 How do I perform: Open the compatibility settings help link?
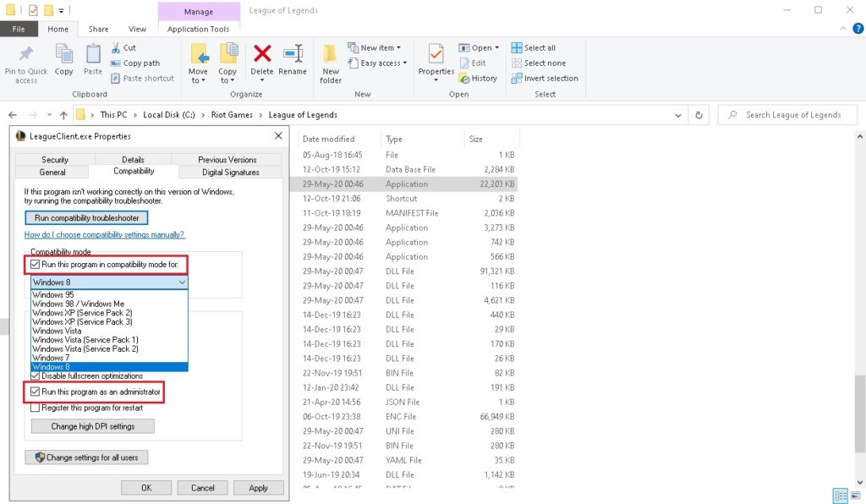click(104, 234)
